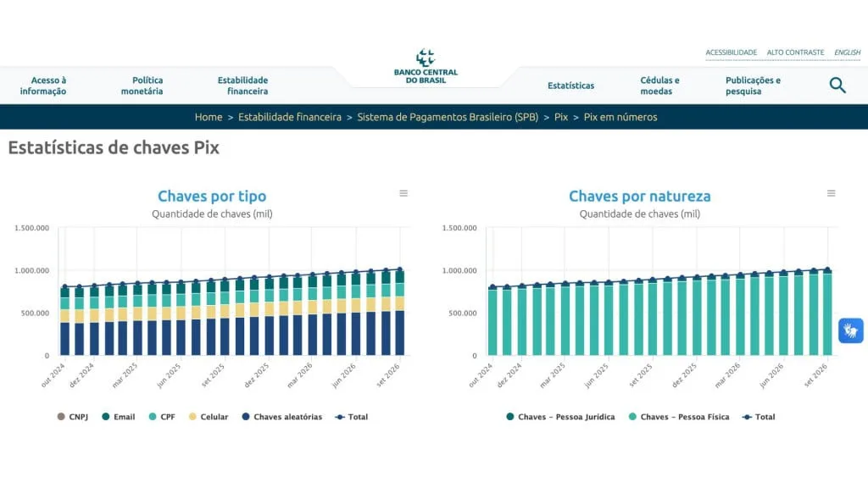Click the search magnifier icon
This screenshot has width=868, height=488.
pos(837,86)
